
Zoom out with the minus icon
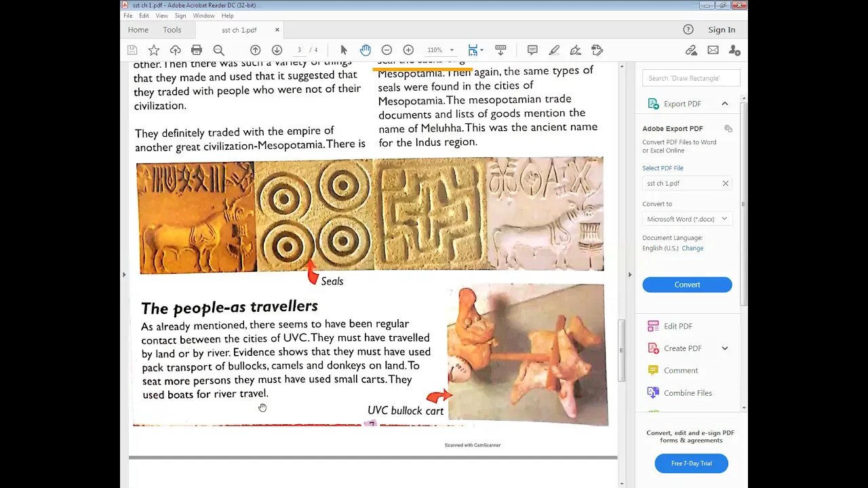coord(387,50)
